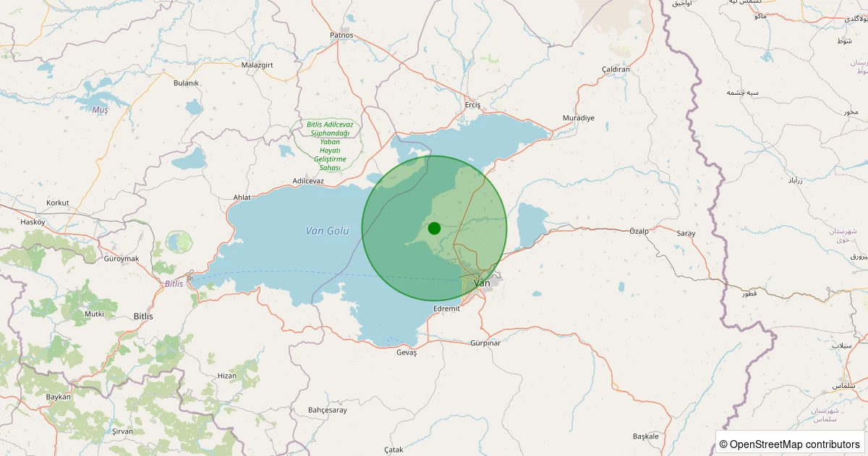868x456 pixels.
Task: Select the Erciş town label
Action: tap(472, 105)
